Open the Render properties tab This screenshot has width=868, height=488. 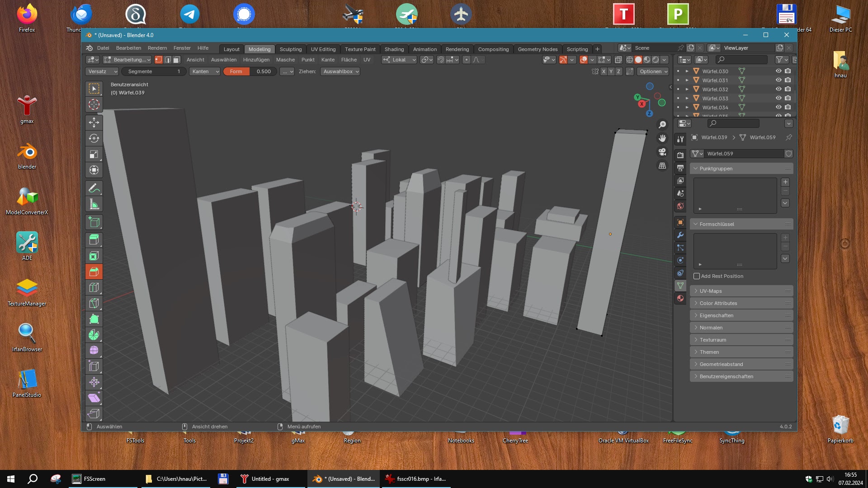tap(680, 155)
